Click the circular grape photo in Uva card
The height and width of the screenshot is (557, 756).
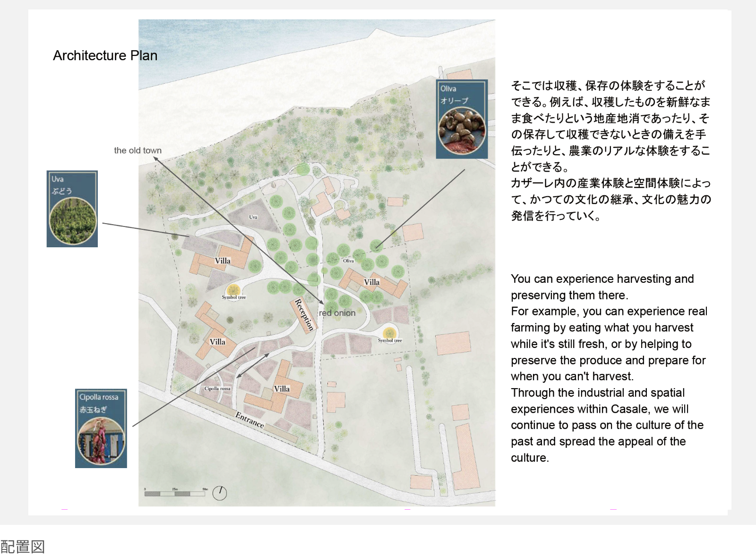(x=73, y=221)
